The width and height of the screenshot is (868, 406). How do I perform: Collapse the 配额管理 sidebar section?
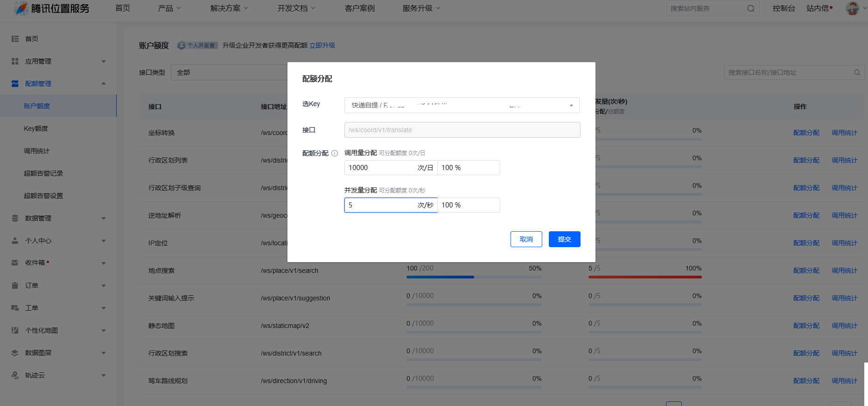click(x=104, y=84)
